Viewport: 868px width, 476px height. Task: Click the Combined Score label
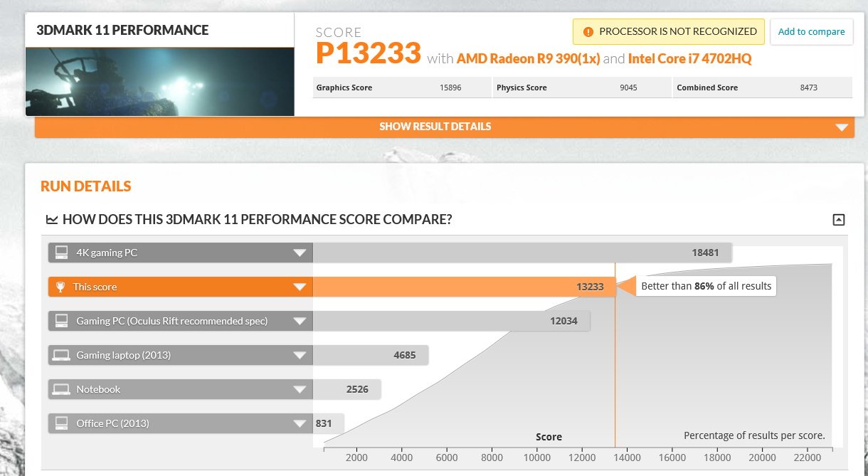(x=707, y=88)
